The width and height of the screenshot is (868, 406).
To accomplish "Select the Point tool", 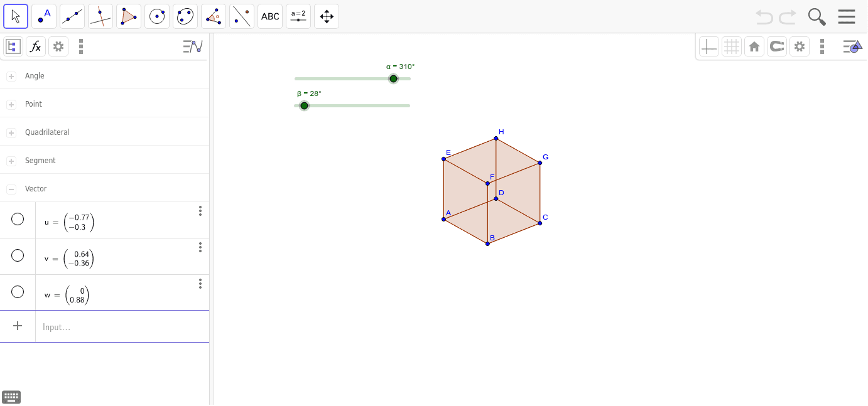I will click(43, 16).
